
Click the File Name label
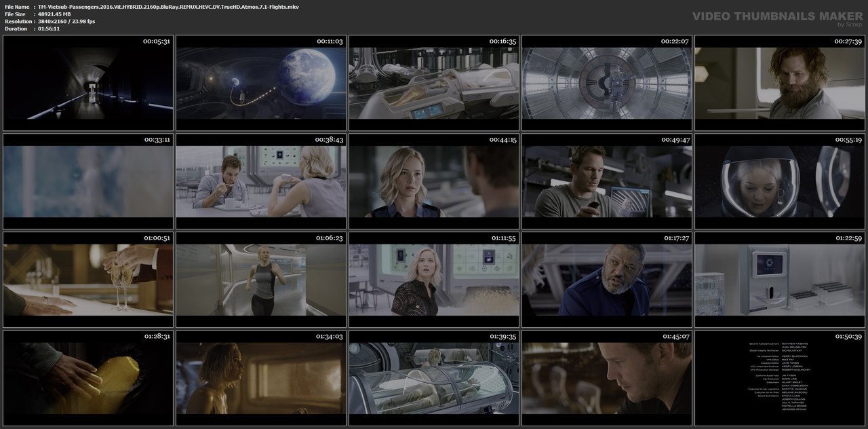(x=16, y=7)
